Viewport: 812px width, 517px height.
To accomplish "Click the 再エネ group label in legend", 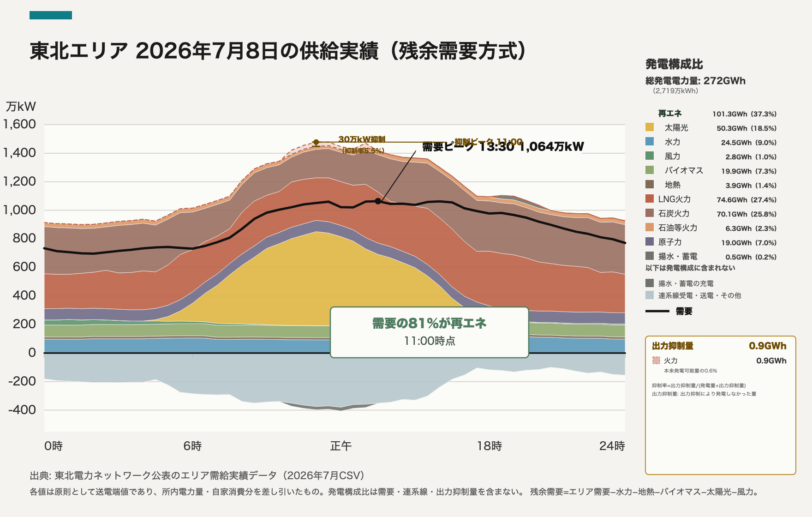I will [x=670, y=113].
